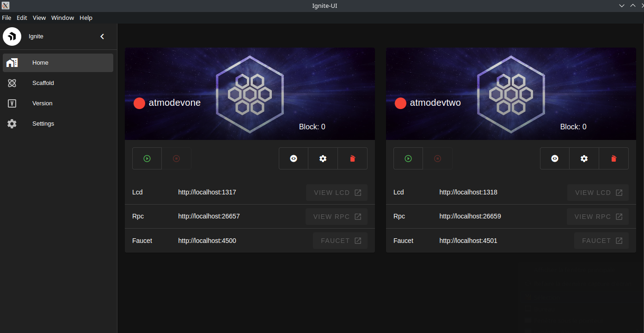Screen dimensions: 644x333
Task: Open atmodevtwo chain settings via gear icon
Action: [x=583, y=158]
